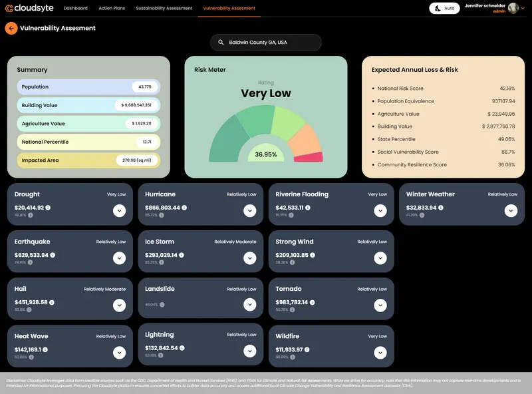Switch to Sustainability Assessment tab
Image resolution: width=532 pixels, height=394 pixels.
[164, 8]
